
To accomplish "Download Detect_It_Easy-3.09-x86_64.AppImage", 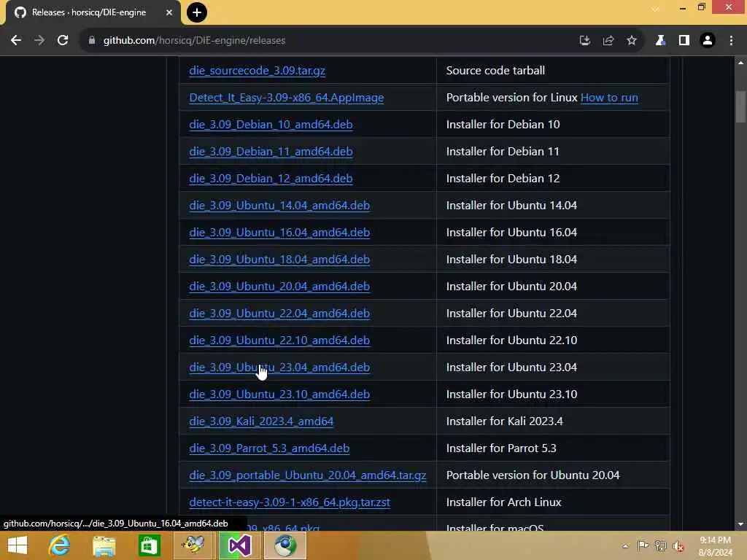I will tap(286, 98).
